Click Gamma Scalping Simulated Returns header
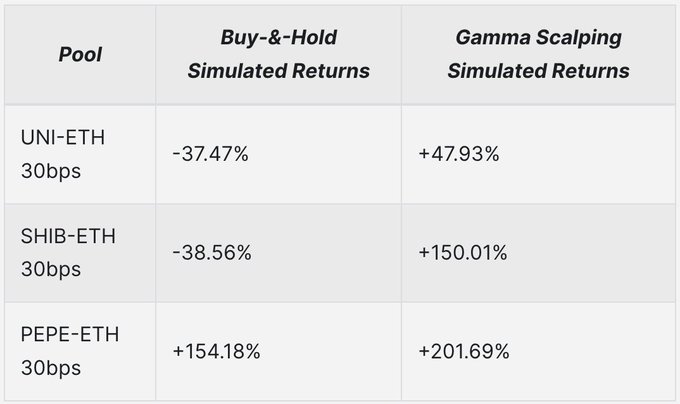 [538, 56]
